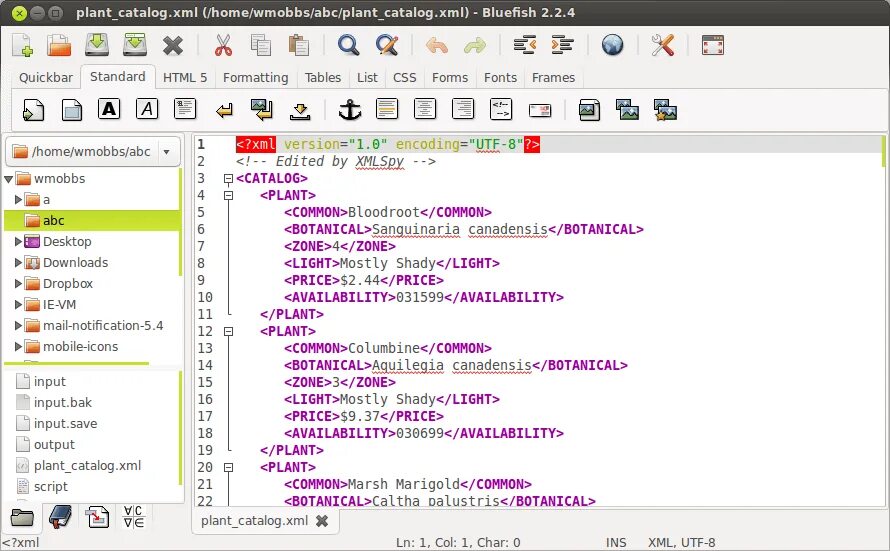Image resolution: width=890 pixels, height=551 pixels.
Task: Open the Find magnifier tool
Action: pyautogui.click(x=349, y=45)
